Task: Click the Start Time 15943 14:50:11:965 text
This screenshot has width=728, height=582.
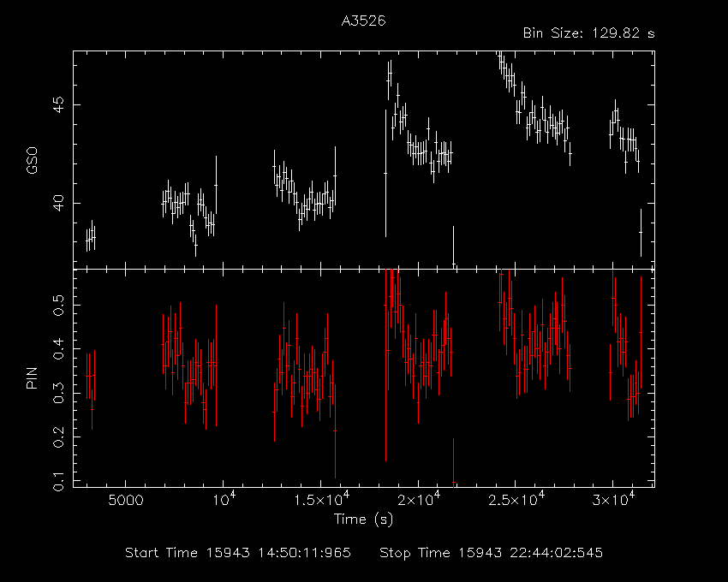Action: click(x=238, y=553)
